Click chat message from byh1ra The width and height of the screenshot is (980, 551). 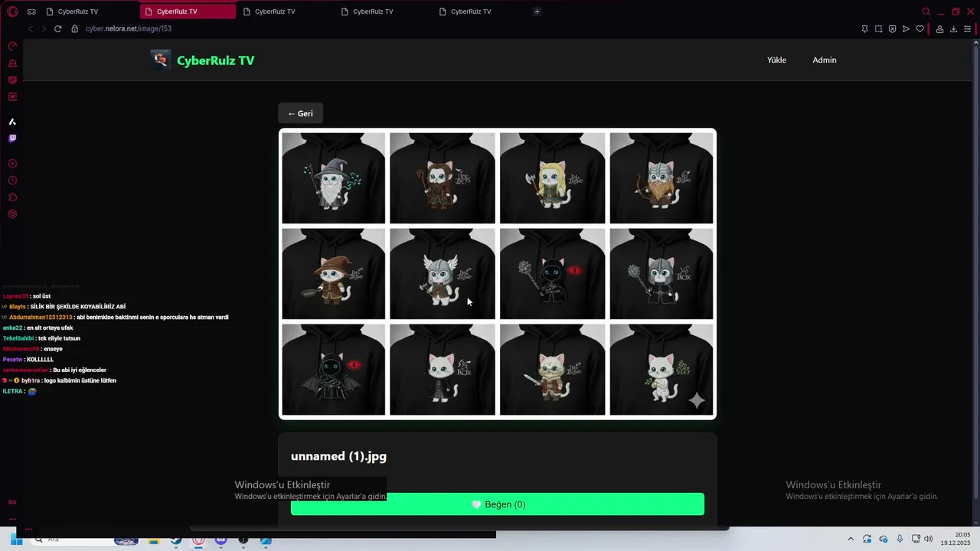[59, 380]
